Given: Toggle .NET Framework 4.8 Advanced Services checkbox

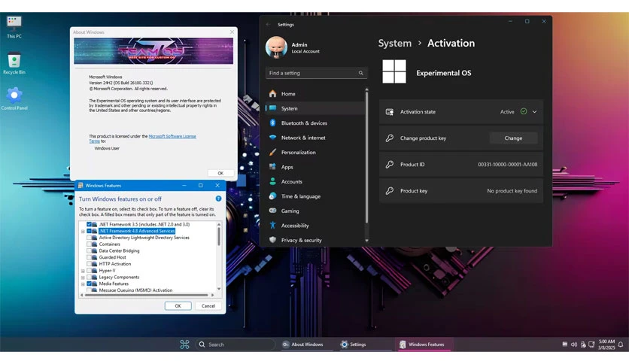Looking at the screenshot, I should 89,231.
